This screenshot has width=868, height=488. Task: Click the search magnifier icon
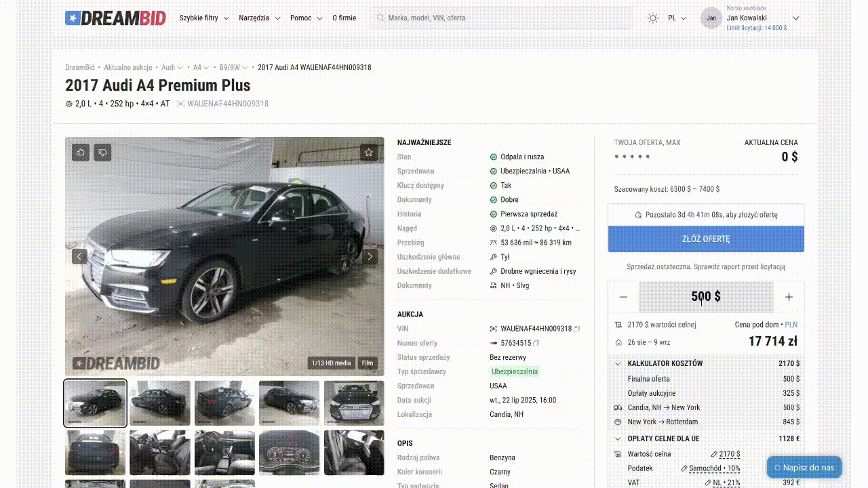380,18
